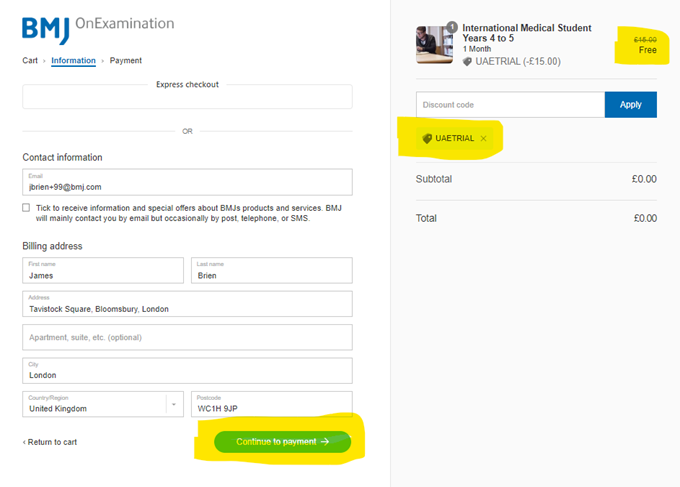Select the Information breadcrumb step
This screenshot has width=680, height=487.
tap(73, 61)
